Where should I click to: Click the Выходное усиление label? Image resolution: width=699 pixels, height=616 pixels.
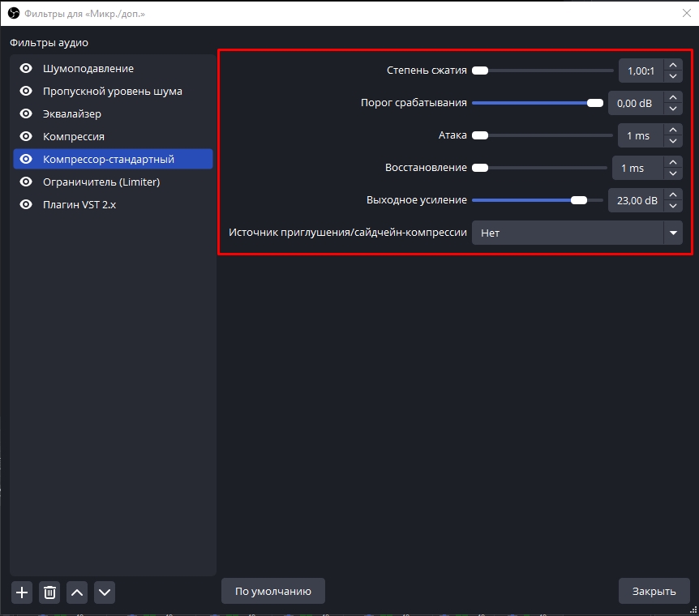pyautogui.click(x=416, y=200)
